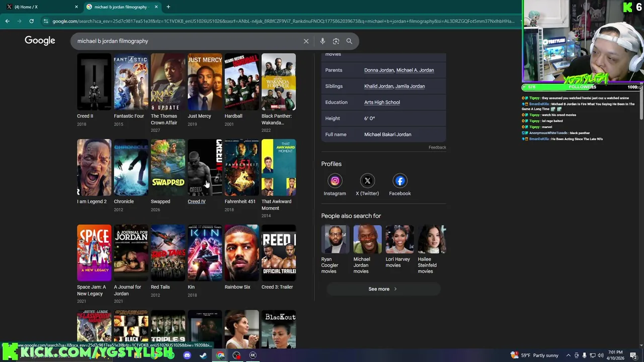
Task: Open the Black Panther: Wakanda Forever poster
Action: click(279, 82)
